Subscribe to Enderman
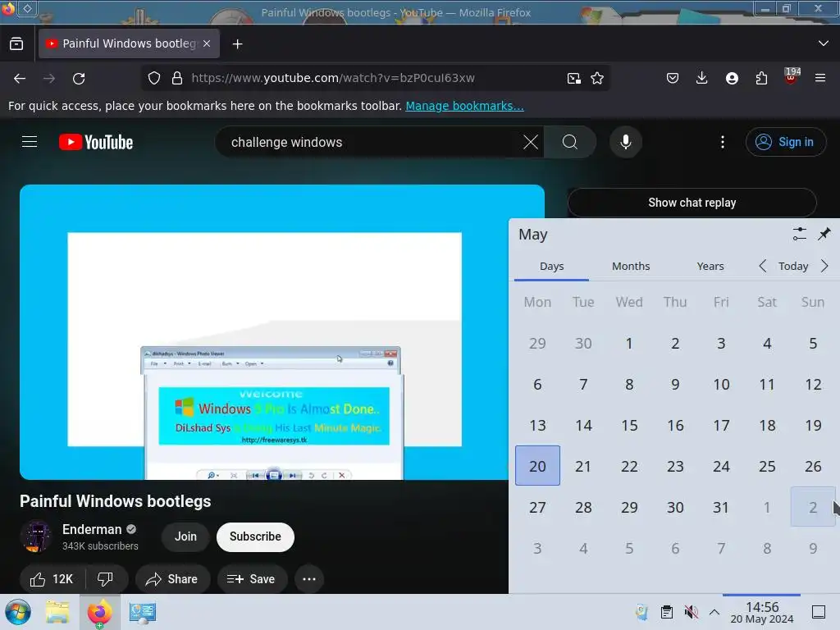The height and width of the screenshot is (630, 840). 255,536
